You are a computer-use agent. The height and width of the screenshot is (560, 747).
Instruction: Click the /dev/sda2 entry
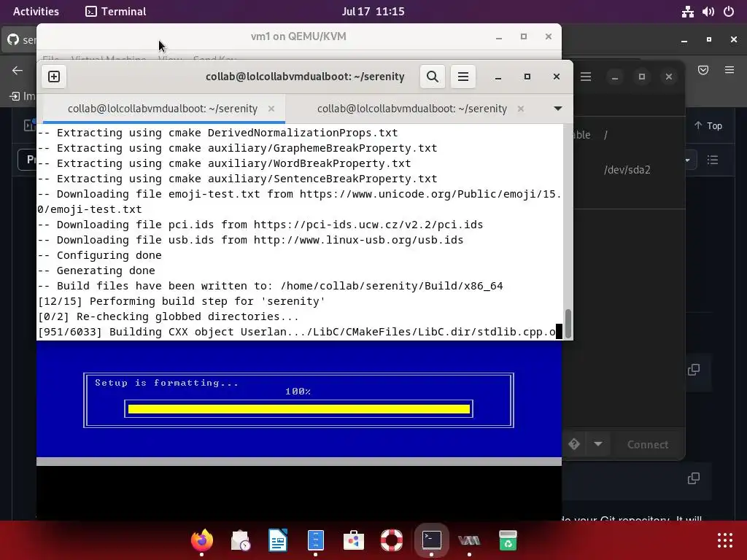(627, 170)
